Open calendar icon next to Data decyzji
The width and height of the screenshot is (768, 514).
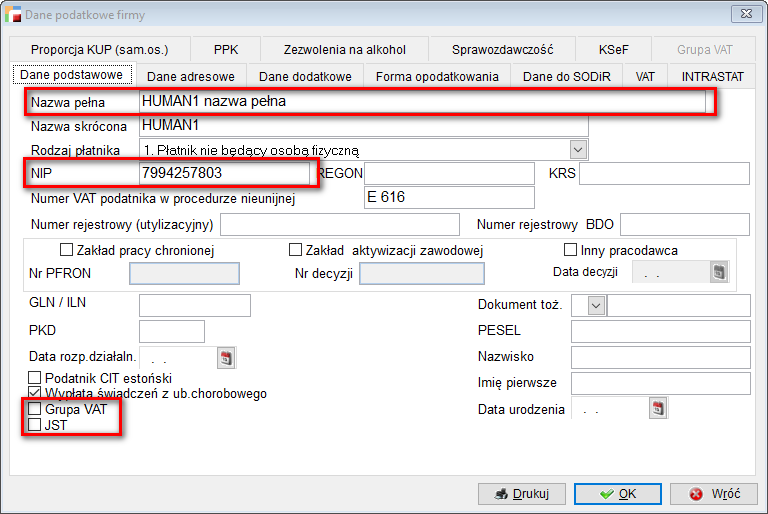pyautogui.click(x=718, y=272)
